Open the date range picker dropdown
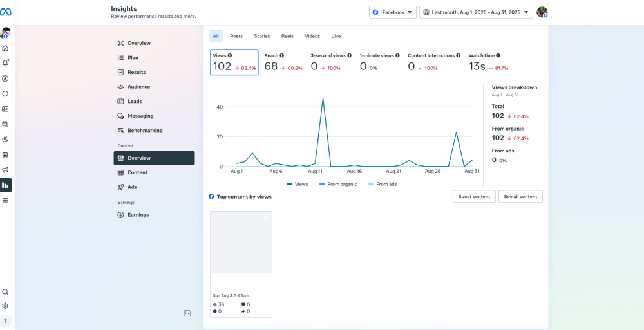Viewport: 644px width, 330px height. [x=476, y=12]
